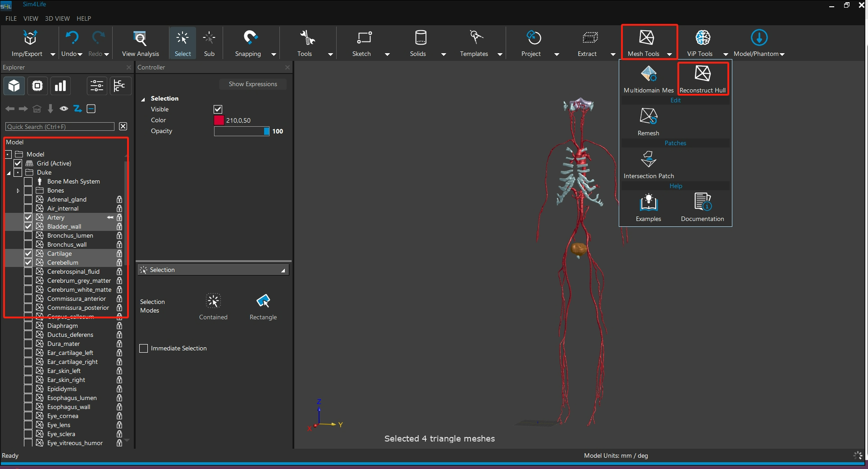
Task: Toggle the Cartilage visibility checkbox
Action: (x=28, y=253)
